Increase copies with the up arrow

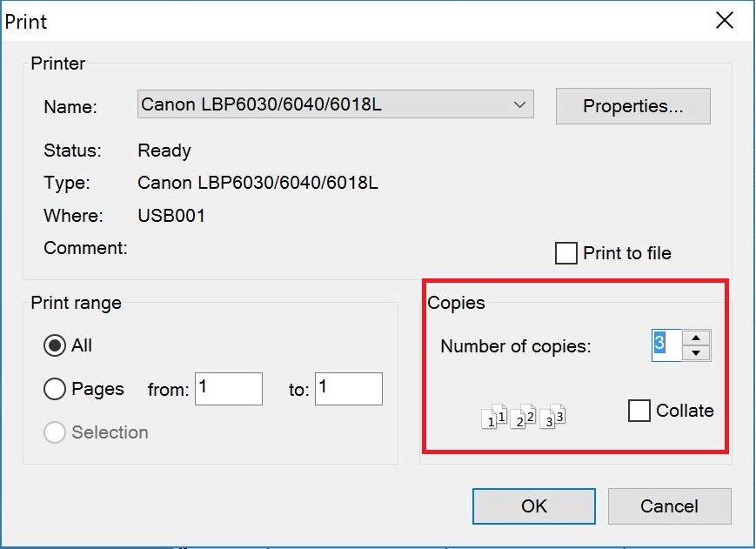tap(696, 338)
